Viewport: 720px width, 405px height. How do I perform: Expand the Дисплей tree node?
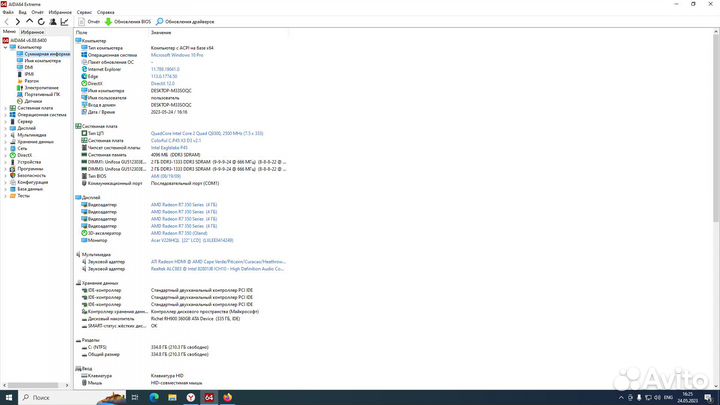[x=6, y=128]
